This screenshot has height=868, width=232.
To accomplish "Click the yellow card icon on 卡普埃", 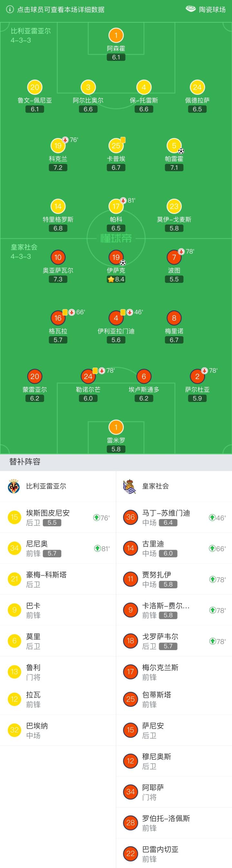I will (123, 139).
